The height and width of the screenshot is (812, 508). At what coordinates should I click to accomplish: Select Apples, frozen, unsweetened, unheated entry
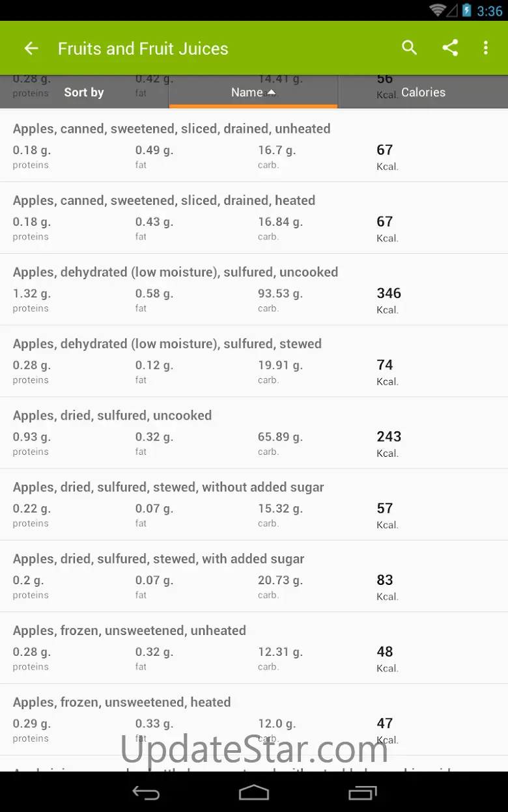coord(254,647)
